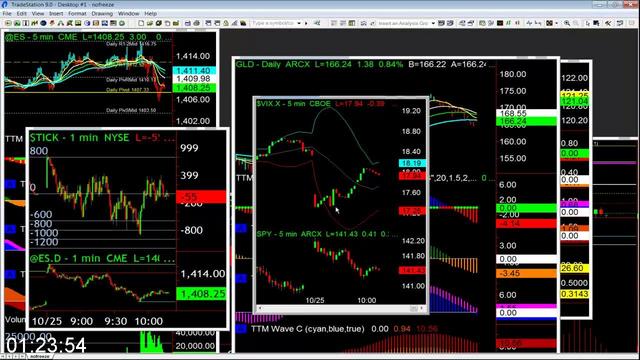The width and height of the screenshot is (640, 360).
Task: Click the Insert an Analysis Group field
Action: click(403, 23)
